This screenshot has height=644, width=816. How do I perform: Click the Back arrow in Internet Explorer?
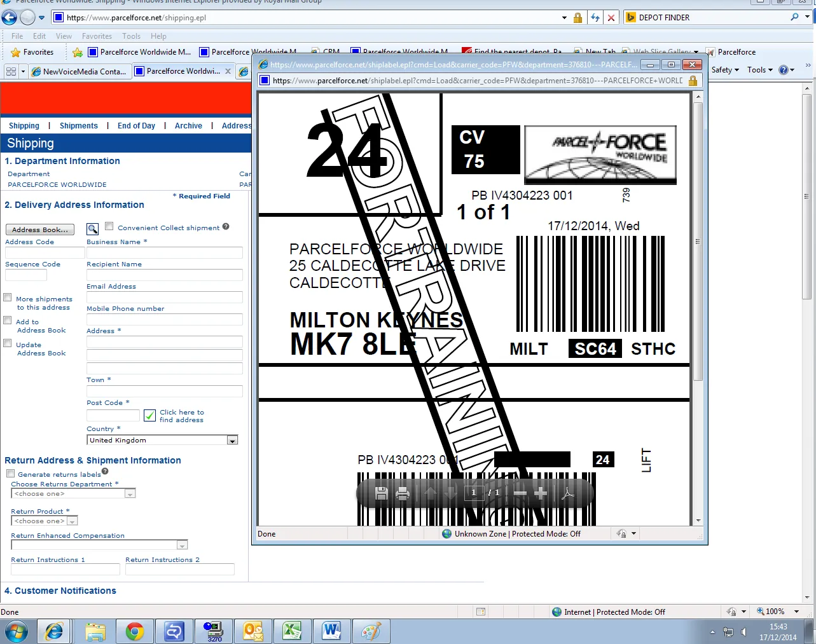click(x=10, y=18)
